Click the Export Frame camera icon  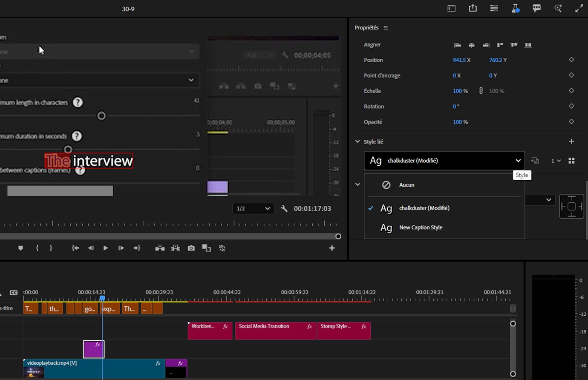(x=191, y=248)
